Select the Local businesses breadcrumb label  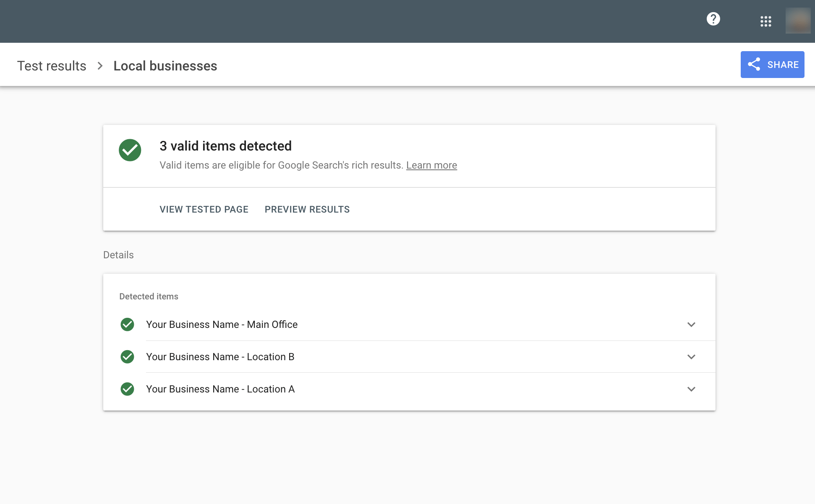point(165,65)
